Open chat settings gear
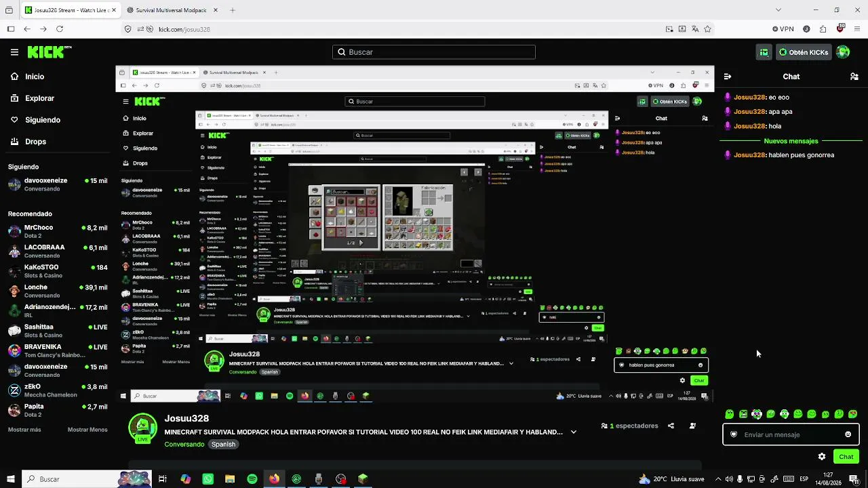This screenshot has width=868, height=488. coord(822,457)
